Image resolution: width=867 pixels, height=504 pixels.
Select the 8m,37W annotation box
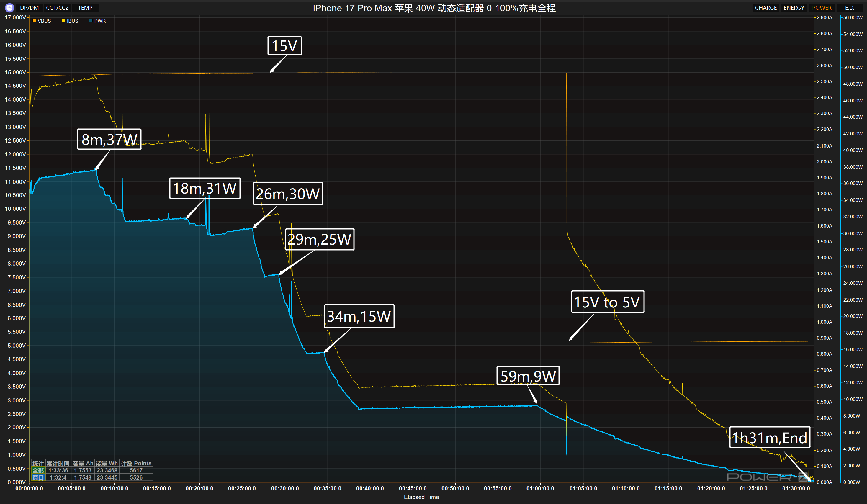(109, 139)
